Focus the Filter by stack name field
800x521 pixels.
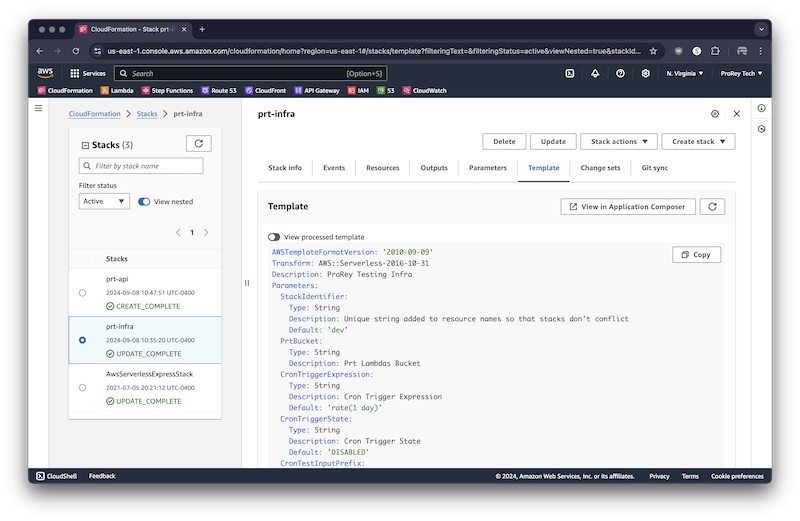point(141,166)
